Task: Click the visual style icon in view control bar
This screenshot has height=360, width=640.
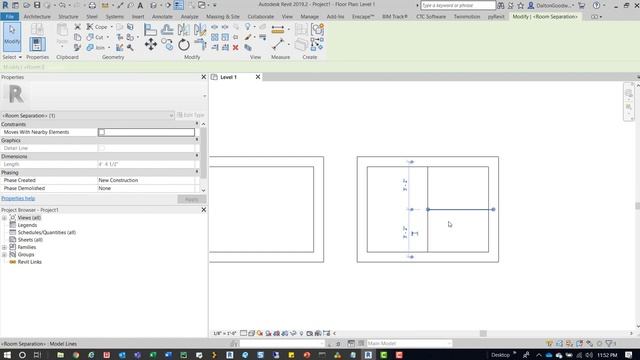Action: [x=251, y=333]
